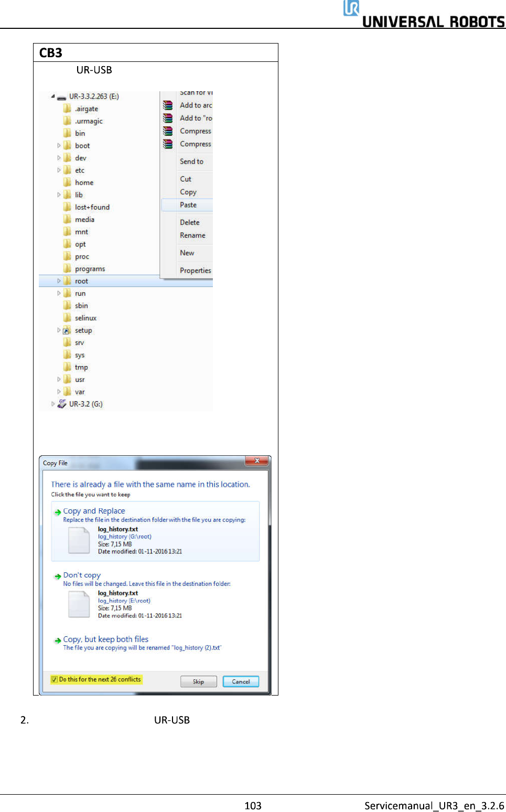
Task: Click the etc folder icon
Action: click(x=67, y=170)
